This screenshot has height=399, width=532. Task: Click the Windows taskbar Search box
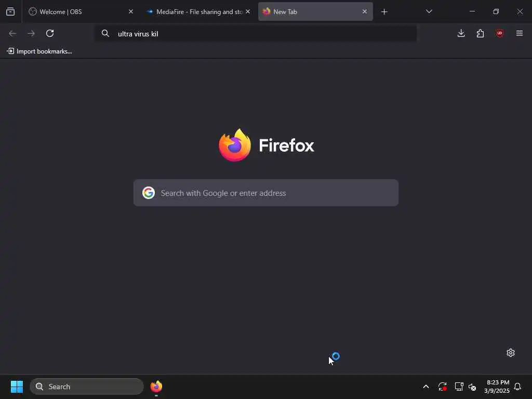(x=87, y=387)
